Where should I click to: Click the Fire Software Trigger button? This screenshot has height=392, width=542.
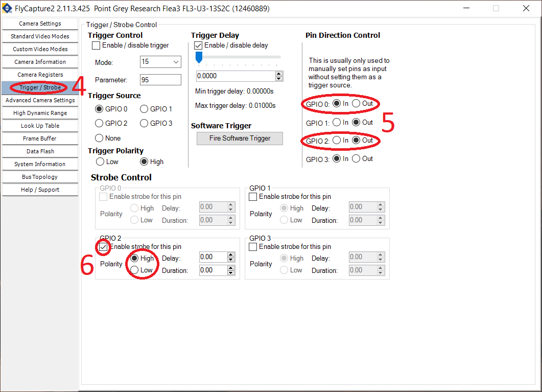coord(240,139)
